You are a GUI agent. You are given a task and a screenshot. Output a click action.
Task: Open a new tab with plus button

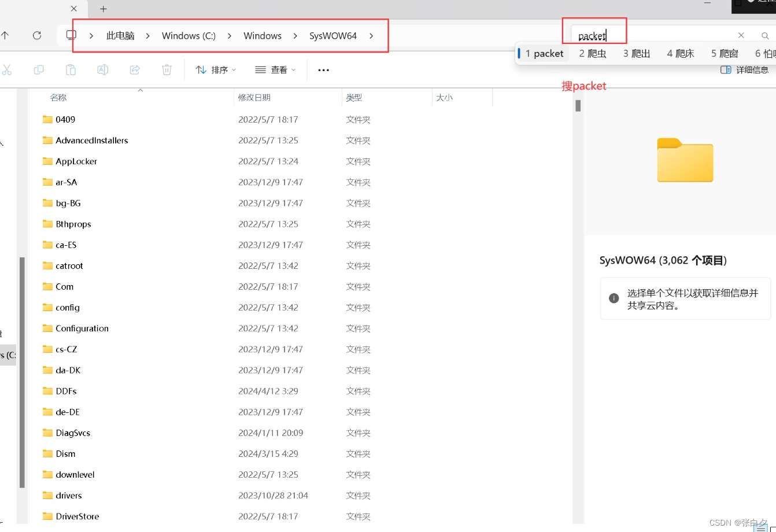coord(104,9)
